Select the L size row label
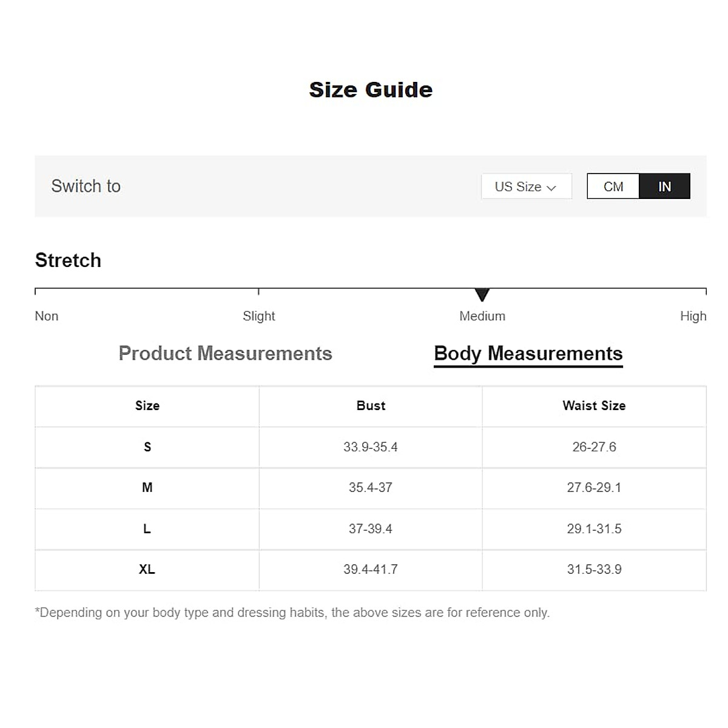728x728 pixels. point(147,529)
